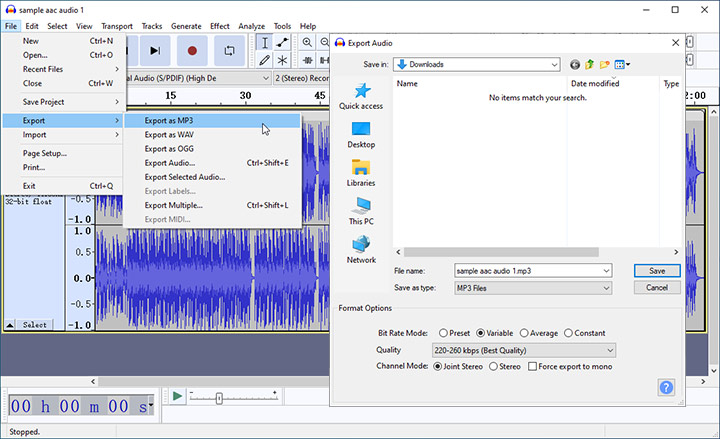
Task: Create a new folder in the Export dialog
Action: point(605,65)
